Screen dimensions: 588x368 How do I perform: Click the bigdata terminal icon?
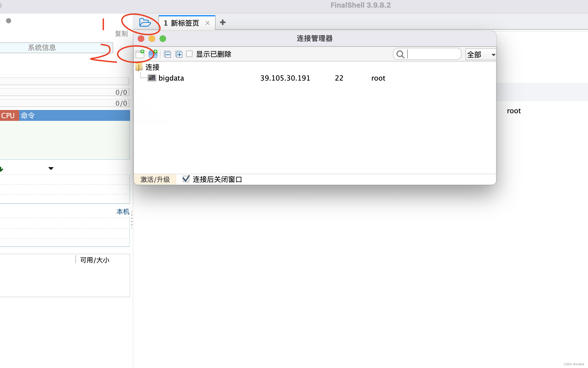[x=152, y=78]
